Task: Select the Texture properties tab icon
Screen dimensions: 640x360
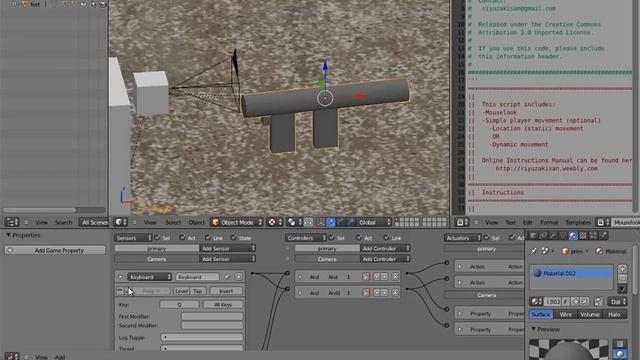Action: [x=583, y=236]
